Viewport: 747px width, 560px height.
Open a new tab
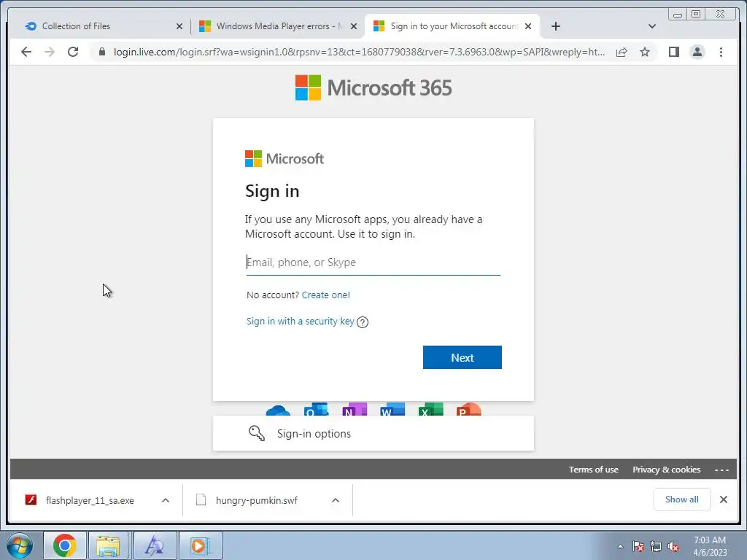point(555,26)
